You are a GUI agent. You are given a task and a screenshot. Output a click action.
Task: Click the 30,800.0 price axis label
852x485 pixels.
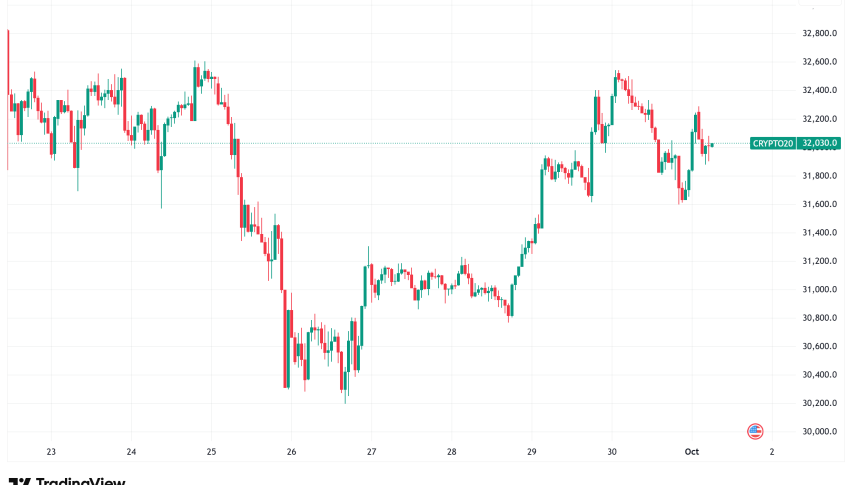(x=819, y=318)
